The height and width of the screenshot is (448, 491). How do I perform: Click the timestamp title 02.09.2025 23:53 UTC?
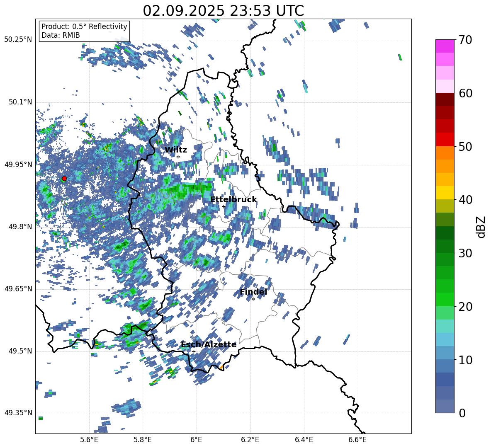pyautogui.click(x=223, y=11)
